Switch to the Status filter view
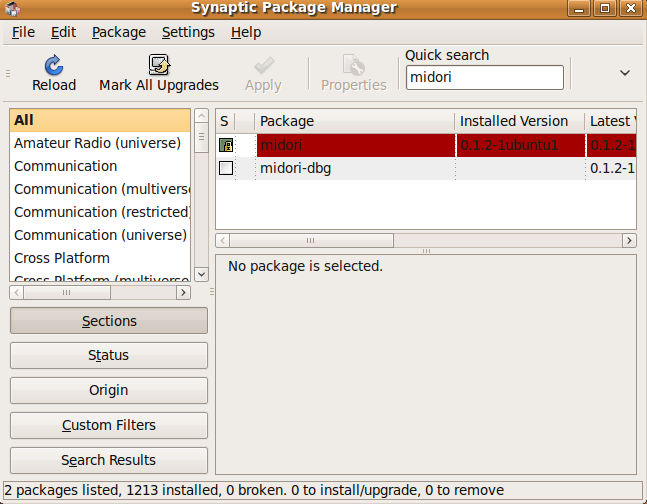Image resolution: width=647 pixels, height=504 pixels. (108, 355)
